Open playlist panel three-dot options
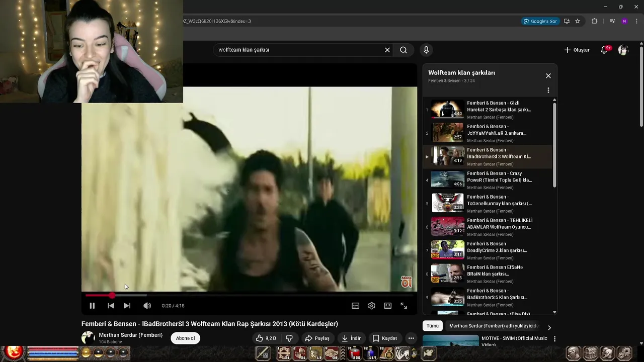Image resolution: width=644 pixels, height=362 pixels. coord(548,90)
